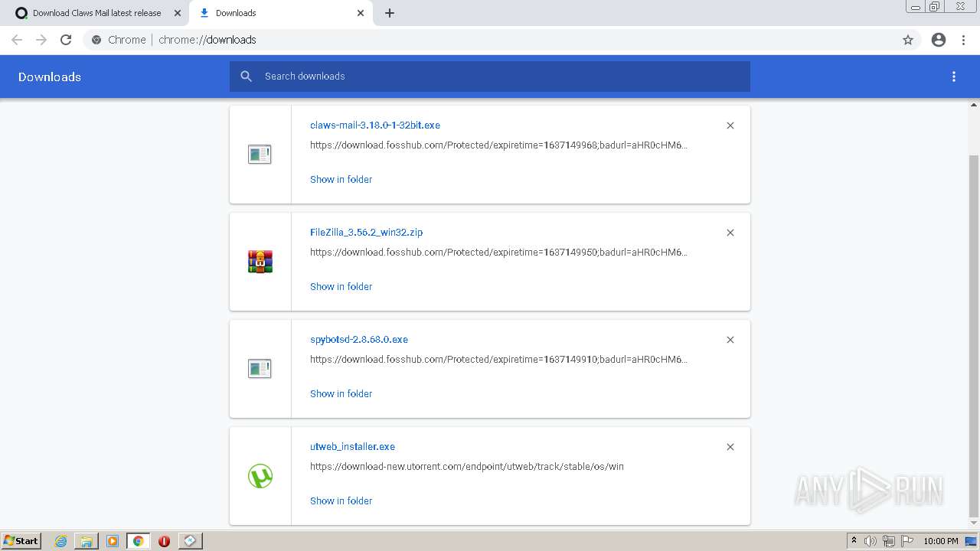Open claws-mail-3.18.0-1-32bit.exe file link
The width and height of the screenshot is (980, 551).
point(375,126)
